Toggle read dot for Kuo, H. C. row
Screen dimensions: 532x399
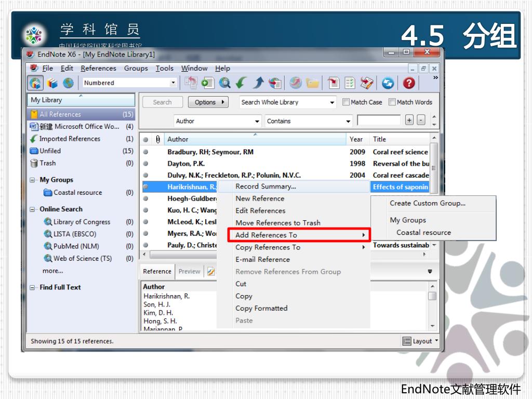145,210
